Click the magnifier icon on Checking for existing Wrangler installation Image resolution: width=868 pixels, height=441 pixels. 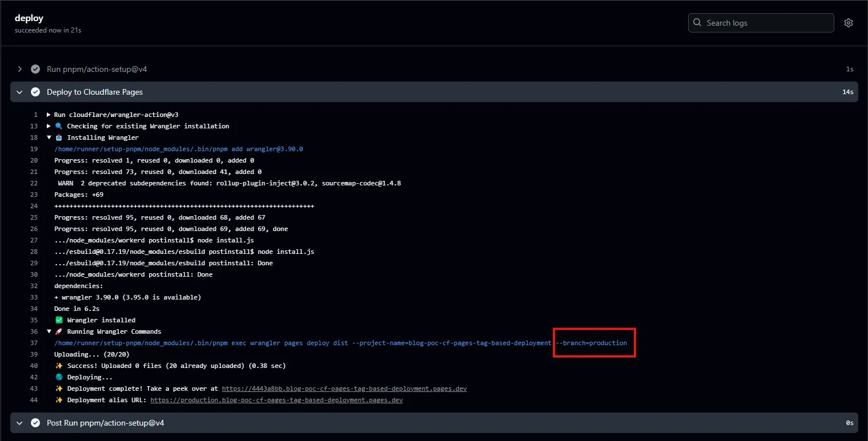click(x=59, y=126)
